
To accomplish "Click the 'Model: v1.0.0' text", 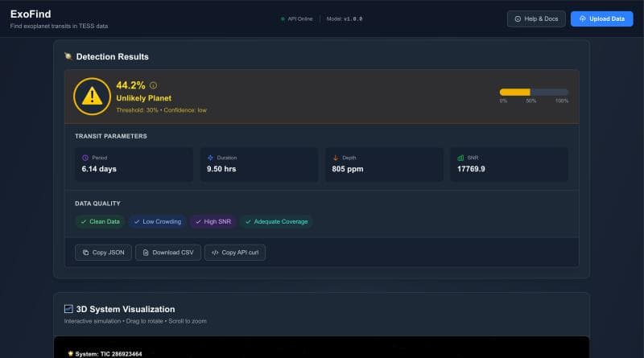I will click(345, 19).
